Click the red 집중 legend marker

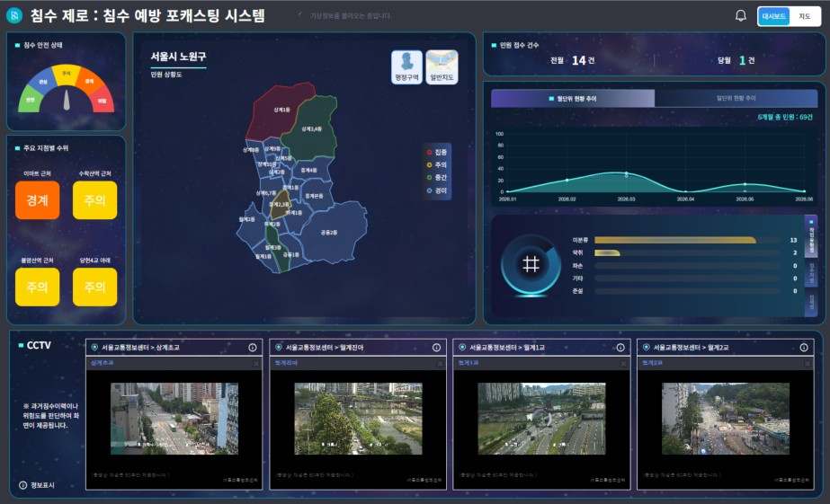click(x=429, y=153)
